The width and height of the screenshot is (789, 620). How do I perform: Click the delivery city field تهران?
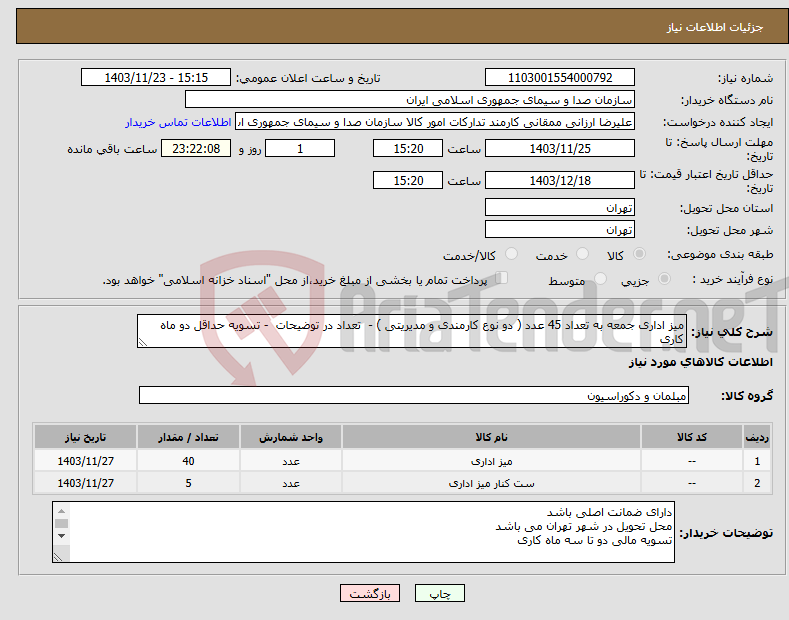(560, 229)
